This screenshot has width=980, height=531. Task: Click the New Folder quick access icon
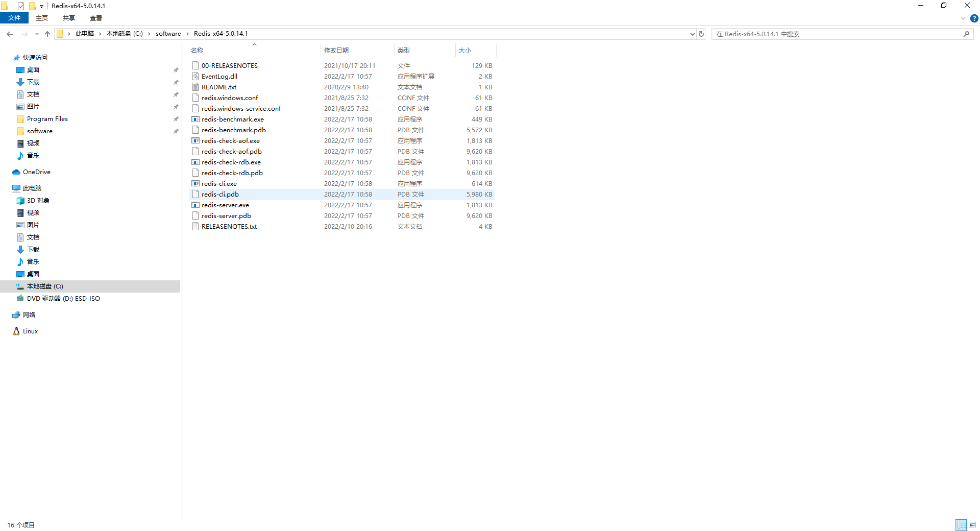(32, 6)
